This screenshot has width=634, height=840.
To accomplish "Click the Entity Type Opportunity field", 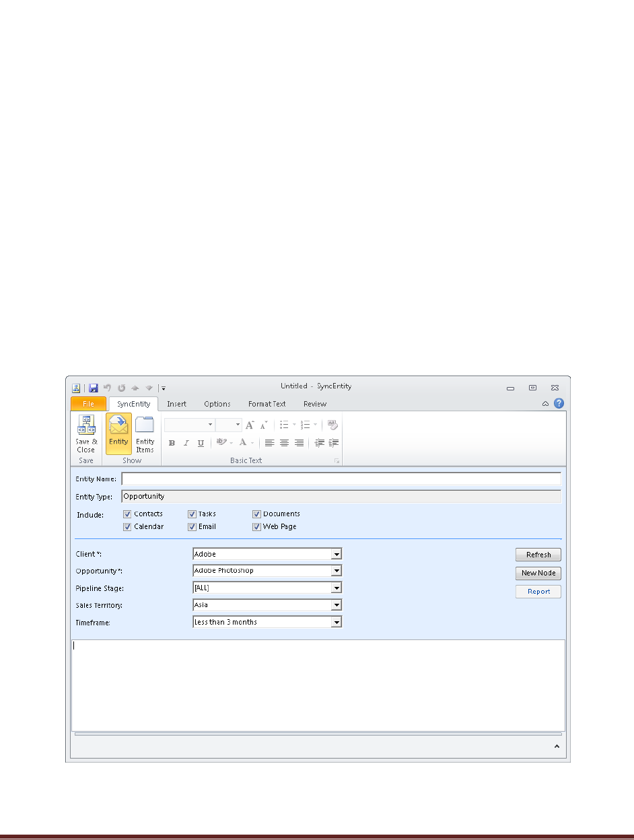I will point(341,497).
